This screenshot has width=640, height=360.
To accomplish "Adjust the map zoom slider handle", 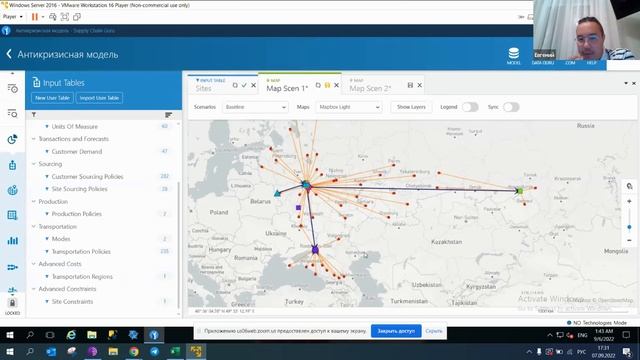I will 629,227.
